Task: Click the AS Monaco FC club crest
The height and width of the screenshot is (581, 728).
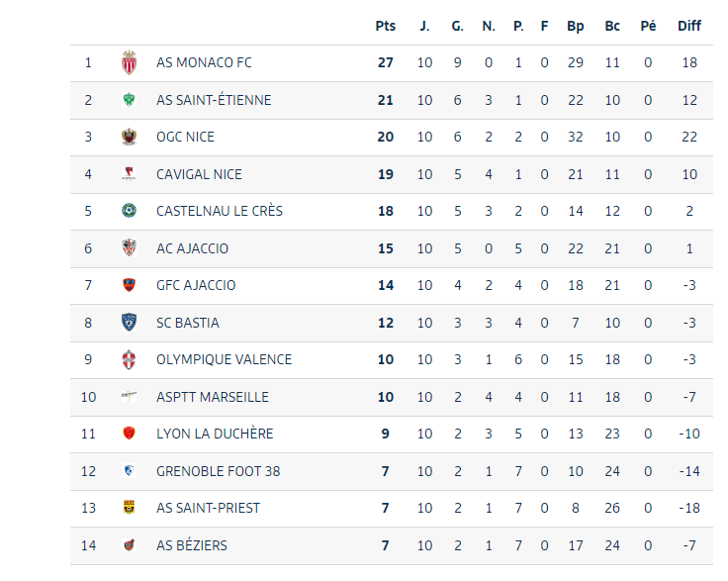Action: (x=129, y=63)
